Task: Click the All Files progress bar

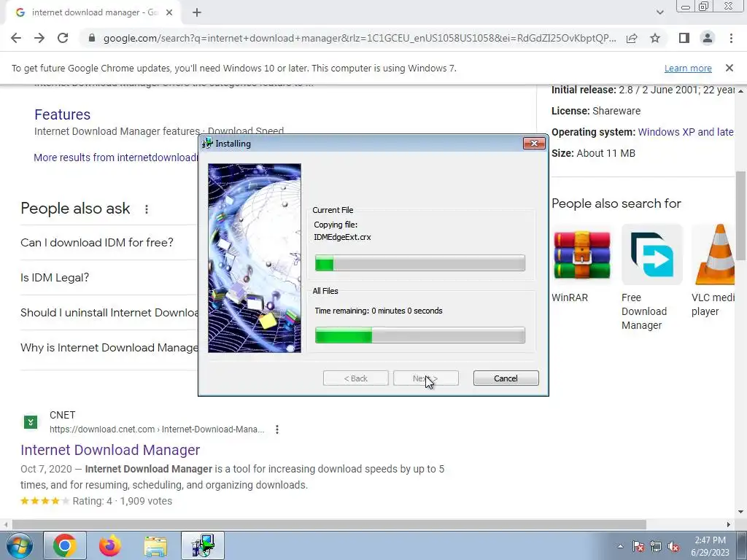Action: click(419, 335)
